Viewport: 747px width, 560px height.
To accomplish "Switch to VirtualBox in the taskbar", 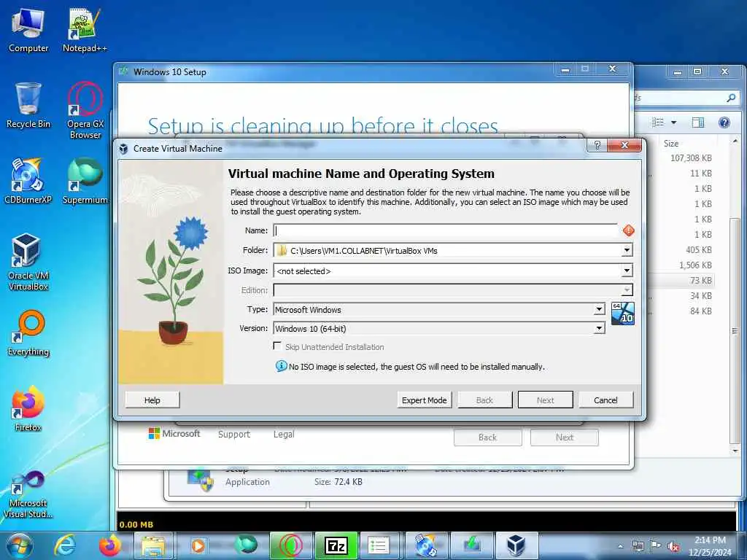I will tap(516, 545).
